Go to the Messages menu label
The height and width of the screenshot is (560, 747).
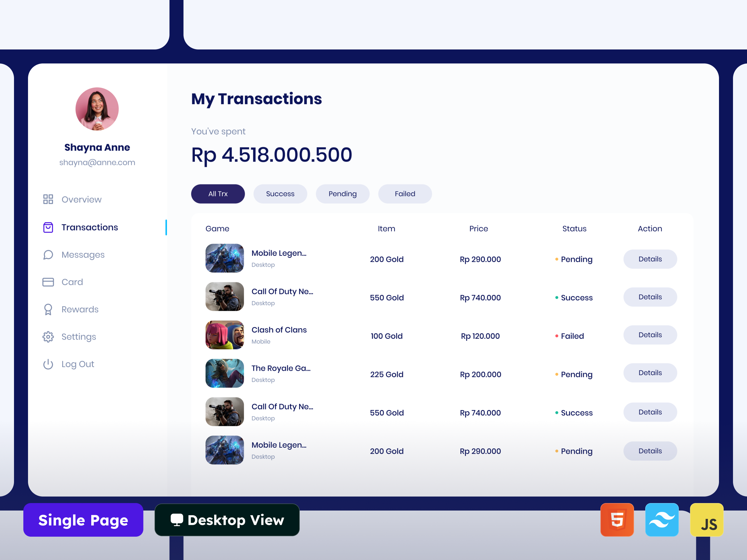tap(83, 255)
